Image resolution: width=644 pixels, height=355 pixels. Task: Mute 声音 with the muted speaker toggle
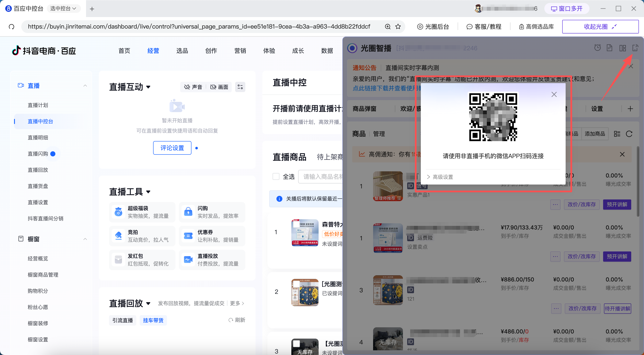coord(193,87)
